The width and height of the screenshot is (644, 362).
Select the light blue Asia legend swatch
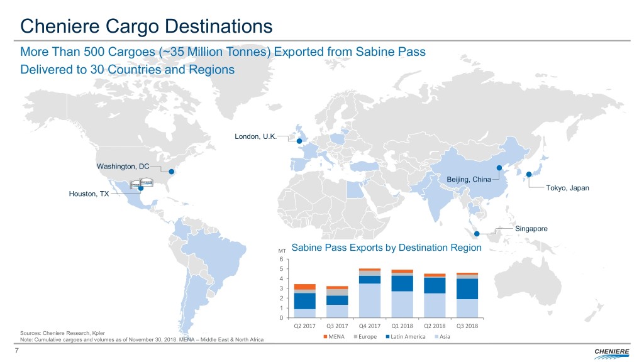click(x=437, y=337)
